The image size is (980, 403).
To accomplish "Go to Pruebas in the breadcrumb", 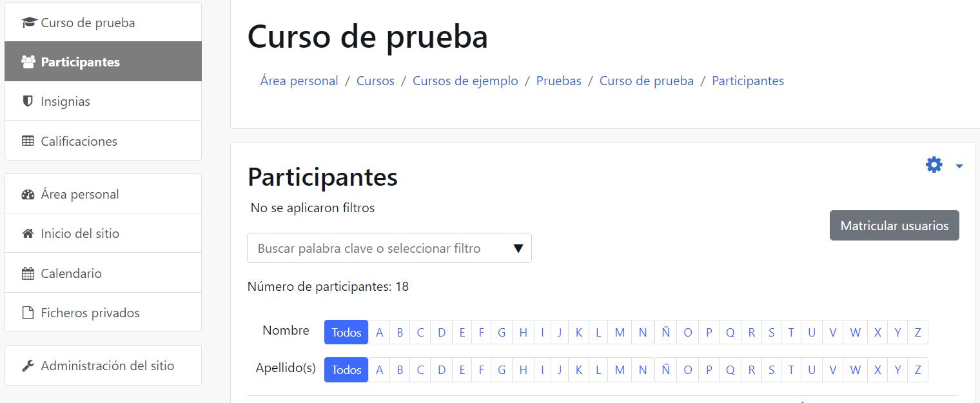I will [559, 81].
